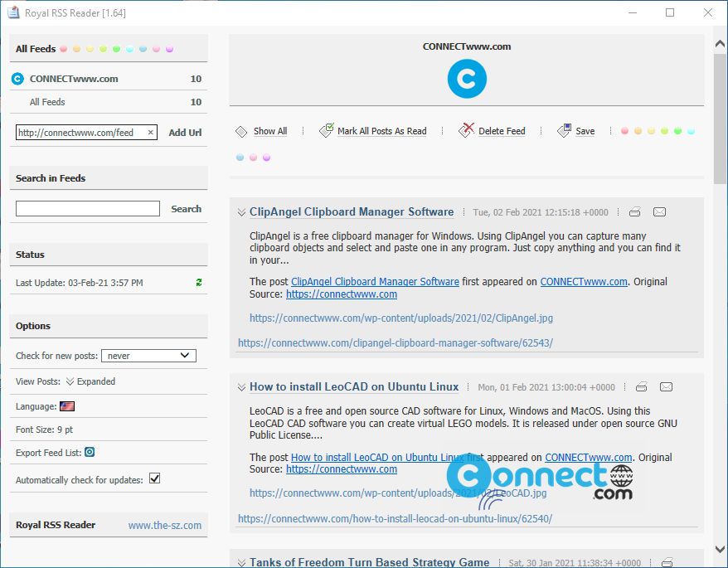Focus the Search in Feeds text box
This screenshot has height=568, width=728.
pos(88,208)
